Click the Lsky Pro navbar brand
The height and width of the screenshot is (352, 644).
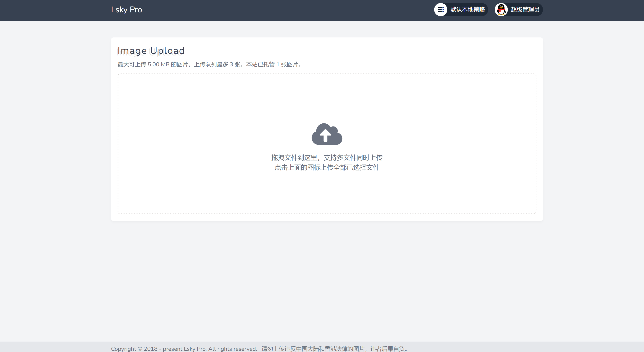[127, 9]
